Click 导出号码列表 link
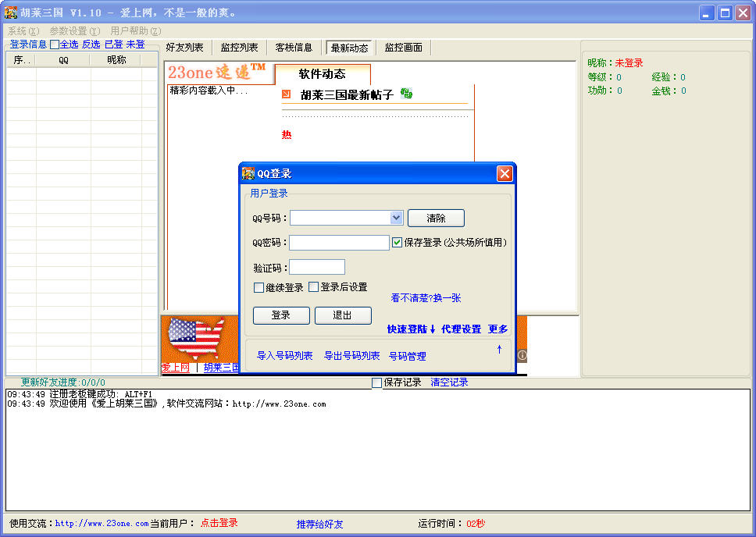 click(x=351, y=356)
